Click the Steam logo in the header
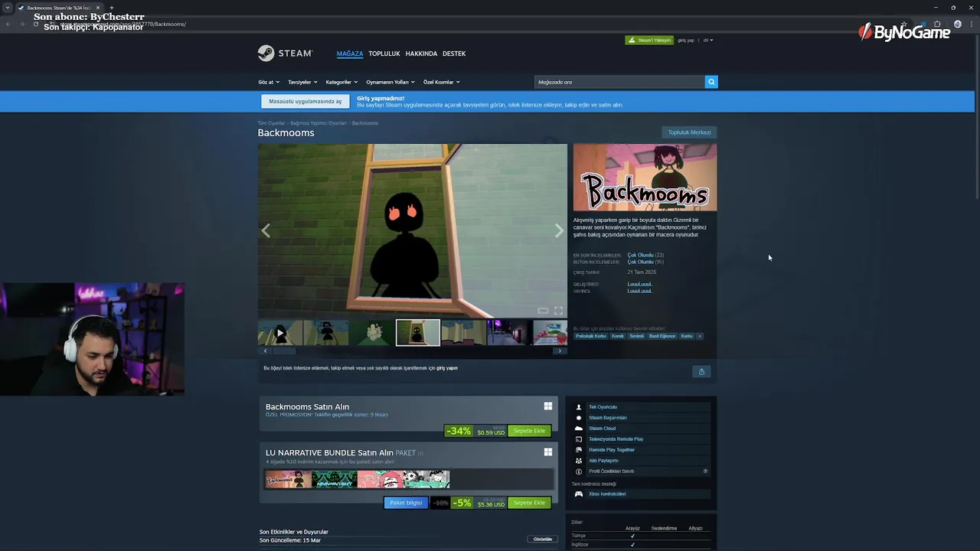 point(285,54)
